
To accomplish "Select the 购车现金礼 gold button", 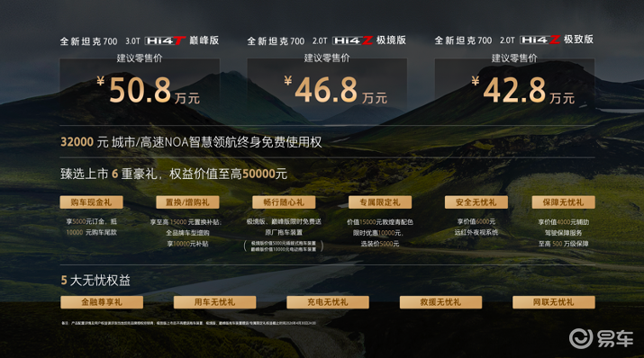I will [91, 202].
